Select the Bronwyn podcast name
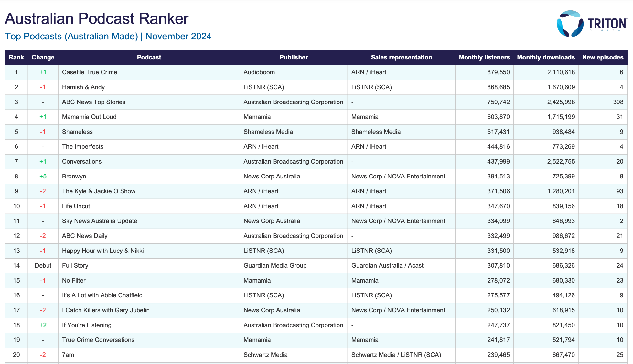The image size is (633, 364). point(74,176)
